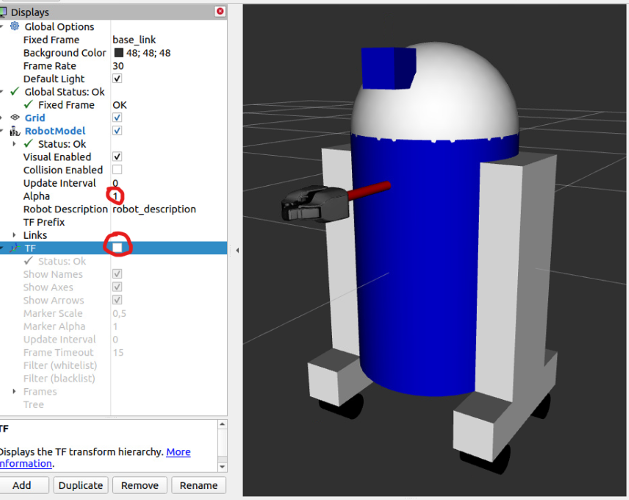This screenshot has width=629, height=500.
Task: Click the Grid display eye icon
Action: (15, 118)
